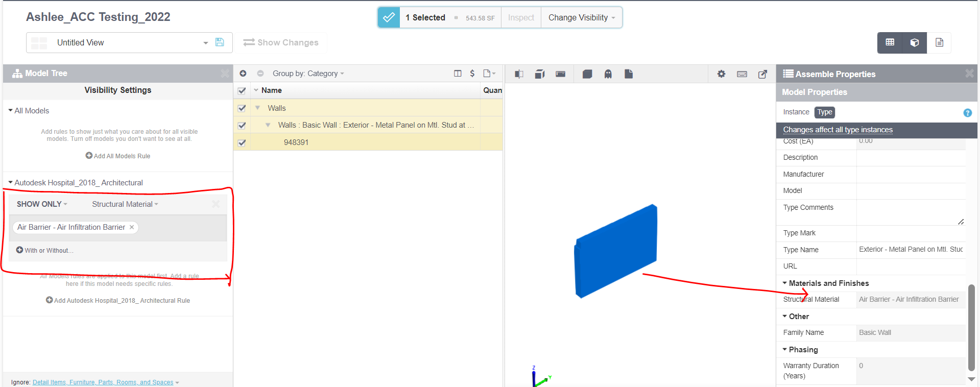This screenshot has width=980, height=387.
Task: Open the Structural Material property dropdown
Action: tap(125, 204)
